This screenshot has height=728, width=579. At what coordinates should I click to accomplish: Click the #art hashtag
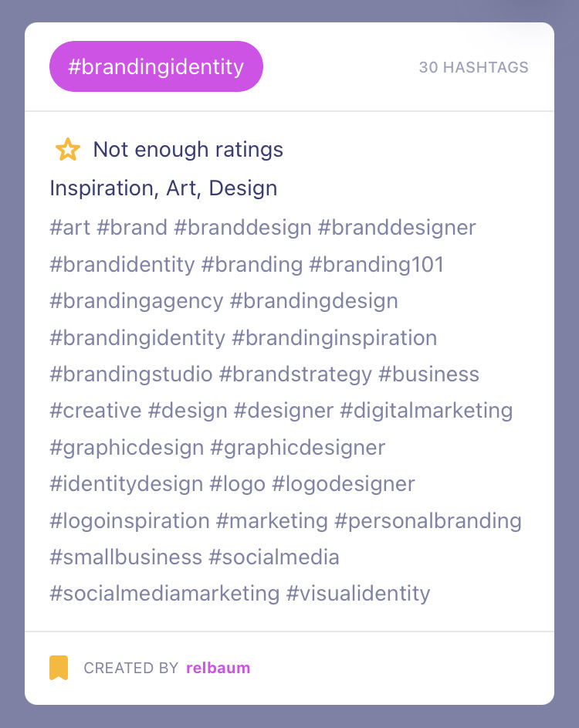pyautogui.click(x=70, y=228)
